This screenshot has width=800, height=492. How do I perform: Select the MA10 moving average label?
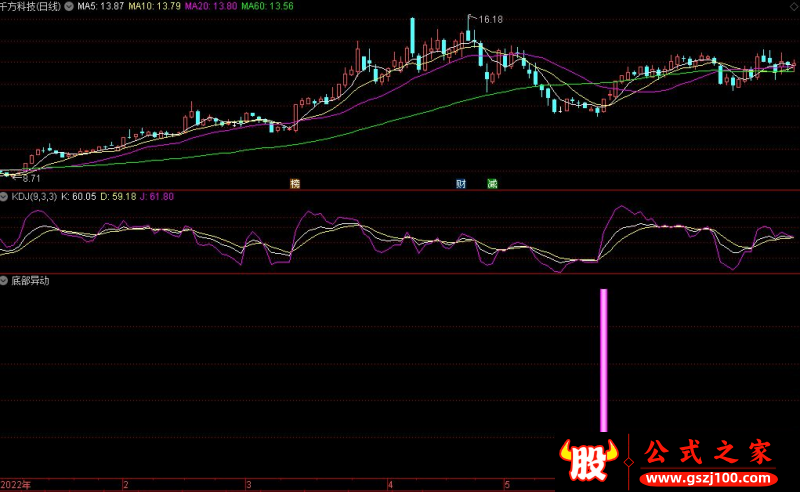tap(147, 6)
